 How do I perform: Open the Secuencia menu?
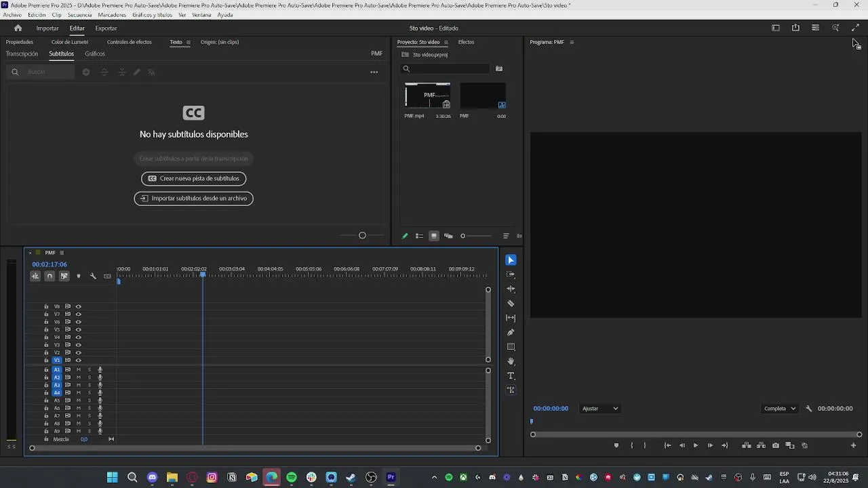coord(79,15)
